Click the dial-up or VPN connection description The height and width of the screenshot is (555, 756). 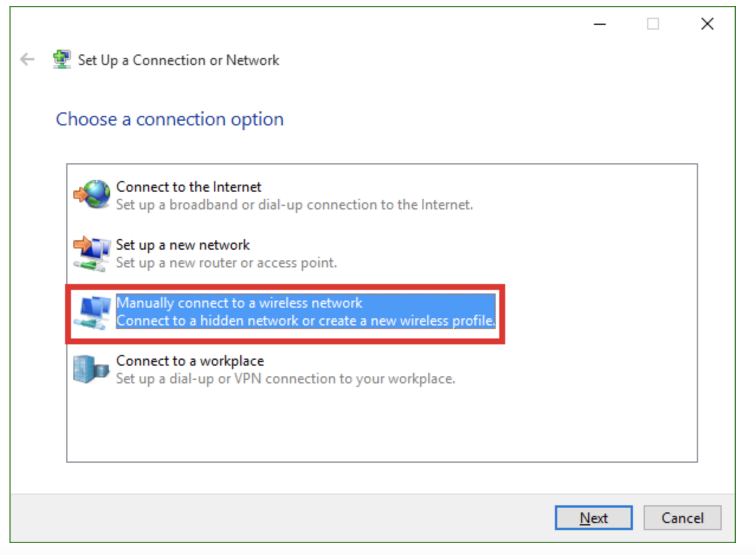click(x=286, y=379)
